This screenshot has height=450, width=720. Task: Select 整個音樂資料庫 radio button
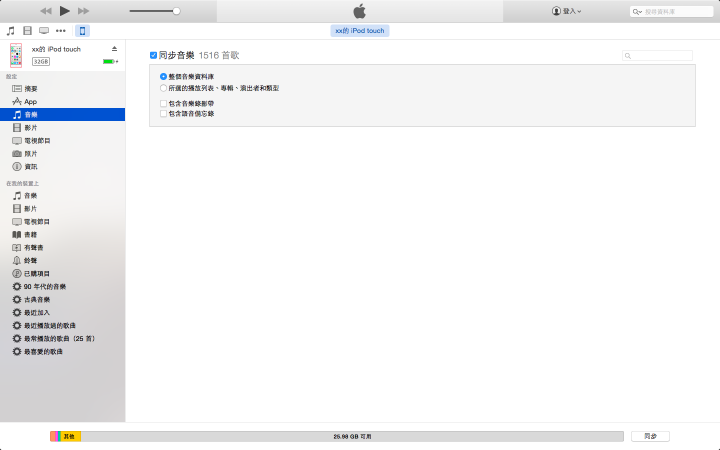(163, 77)
